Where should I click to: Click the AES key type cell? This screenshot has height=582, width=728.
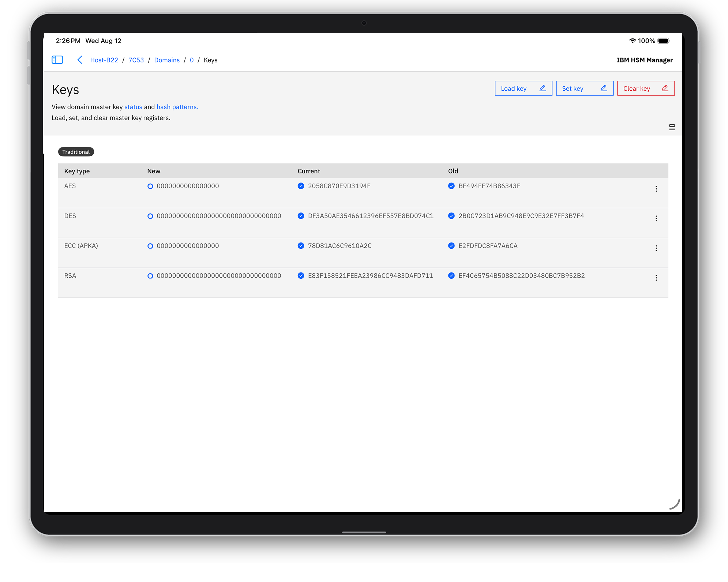[70, 186]
